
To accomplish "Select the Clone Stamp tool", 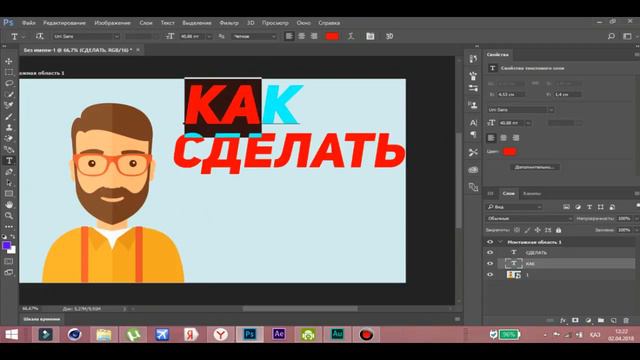I will click(x=9, y=128).
